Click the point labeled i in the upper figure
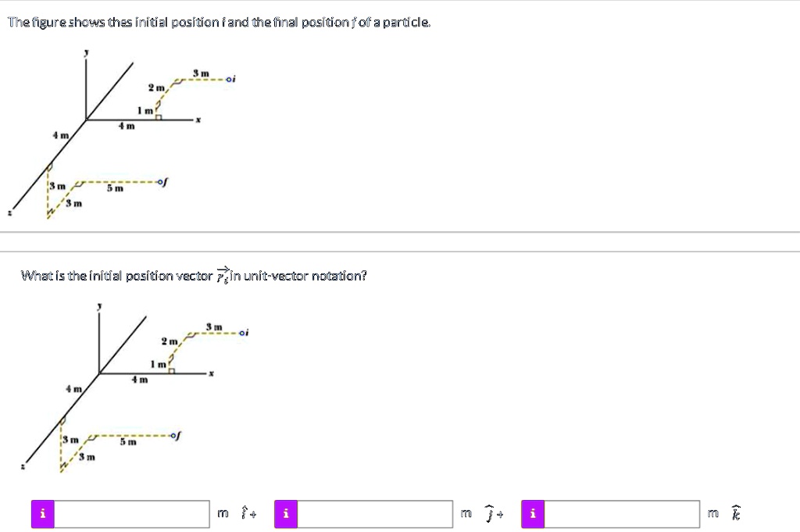This screenshot has width=800, height=532. (x=227, y=79)
